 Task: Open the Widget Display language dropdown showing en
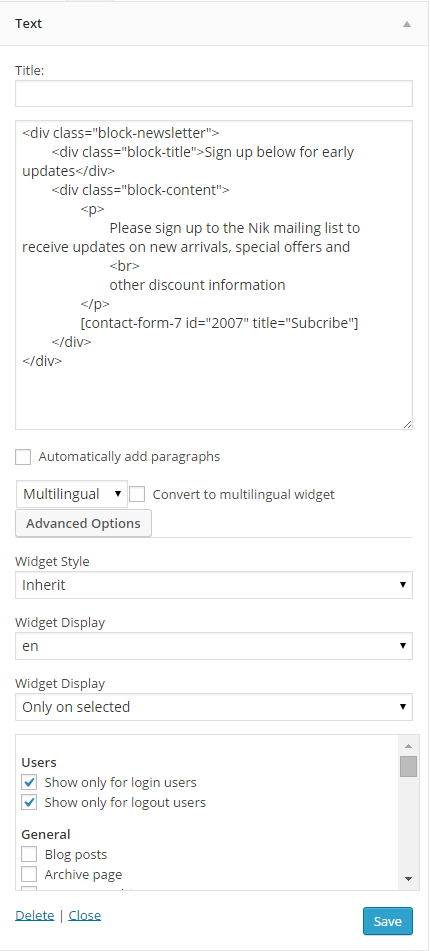[x=214, y=646]
